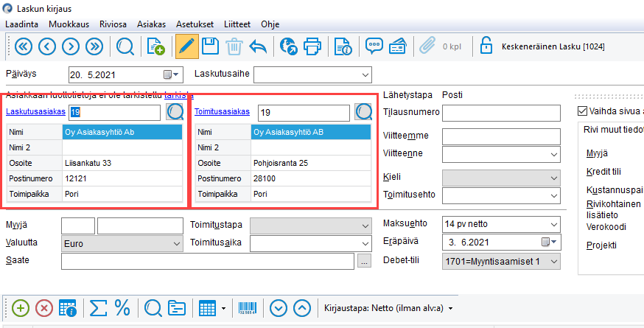Toggle the Vaihda sivua checkbox
The width and height of the screenshot is (644, 328).
(582, 111)
